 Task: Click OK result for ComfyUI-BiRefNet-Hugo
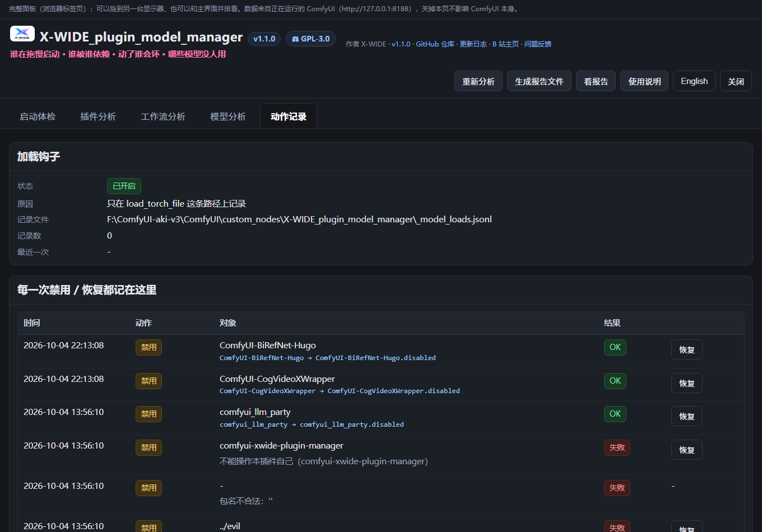[x=615, y=347]
